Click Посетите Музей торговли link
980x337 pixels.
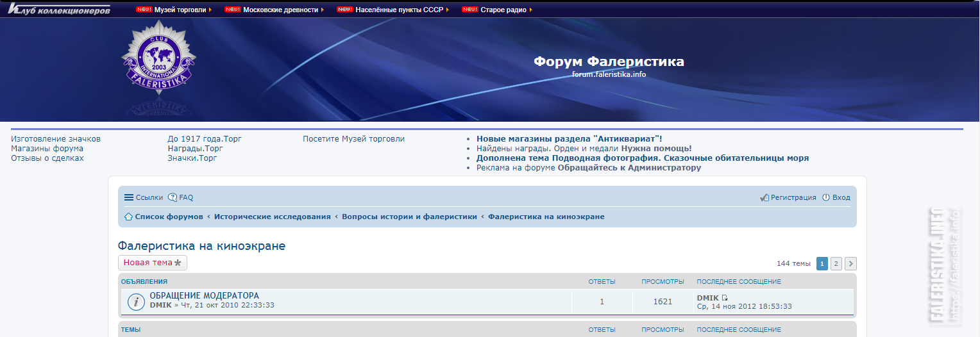click(354, 138)
